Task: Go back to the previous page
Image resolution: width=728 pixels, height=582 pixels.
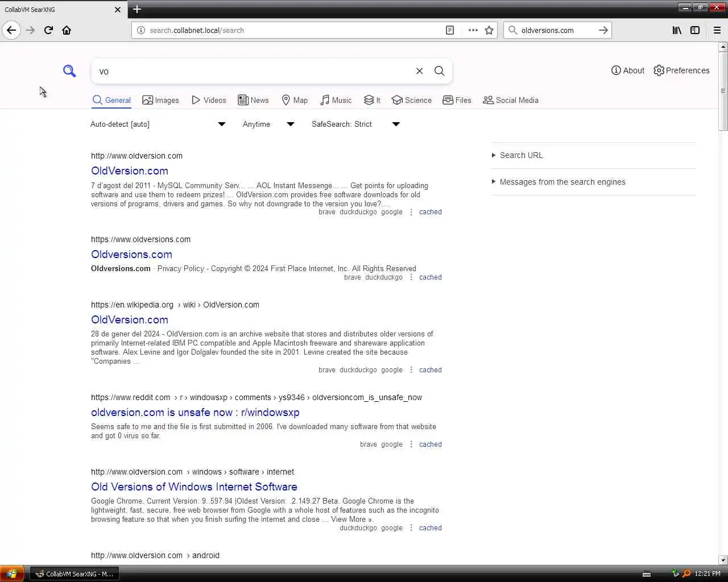Action: pyautogui.click(x=11, y=30)
